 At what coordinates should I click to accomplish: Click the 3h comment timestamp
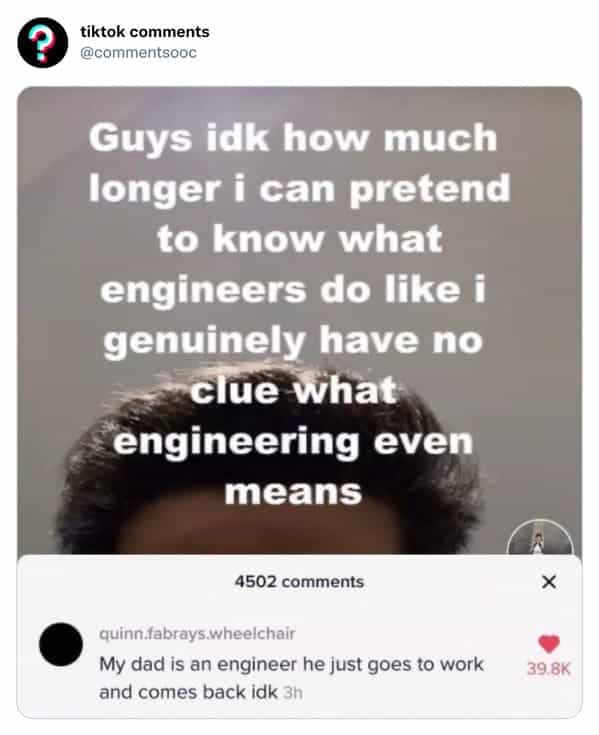click(293, 693)
